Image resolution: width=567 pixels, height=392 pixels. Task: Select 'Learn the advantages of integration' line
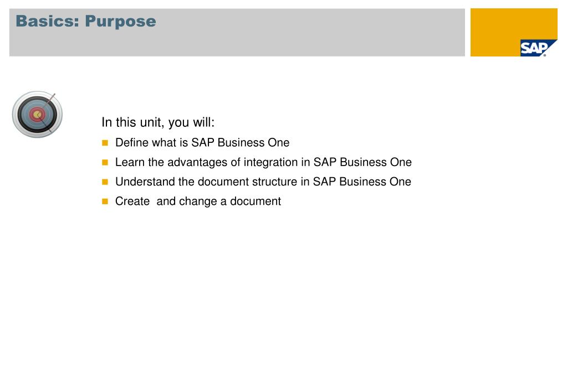263,162
